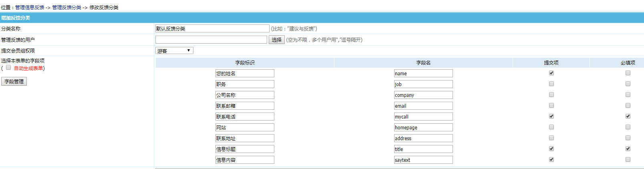Open 字段管理 field management
The height and width of the screenshot is (169, 644).
tap(14, 81)
